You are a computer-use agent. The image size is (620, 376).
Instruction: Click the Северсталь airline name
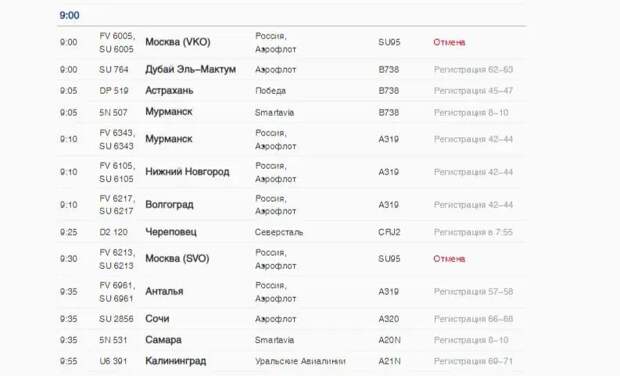(279, 232)
